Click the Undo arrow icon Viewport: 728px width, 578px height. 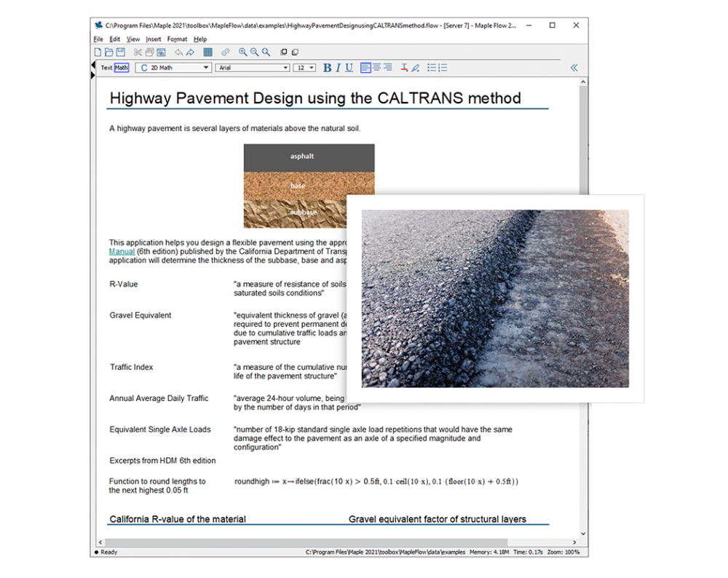tap(178, 52)
